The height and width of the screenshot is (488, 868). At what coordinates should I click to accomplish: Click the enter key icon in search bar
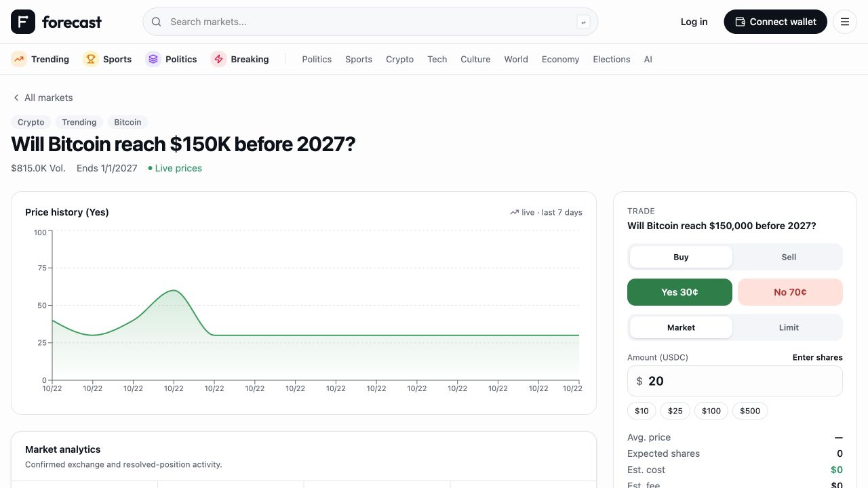(583, 22)
